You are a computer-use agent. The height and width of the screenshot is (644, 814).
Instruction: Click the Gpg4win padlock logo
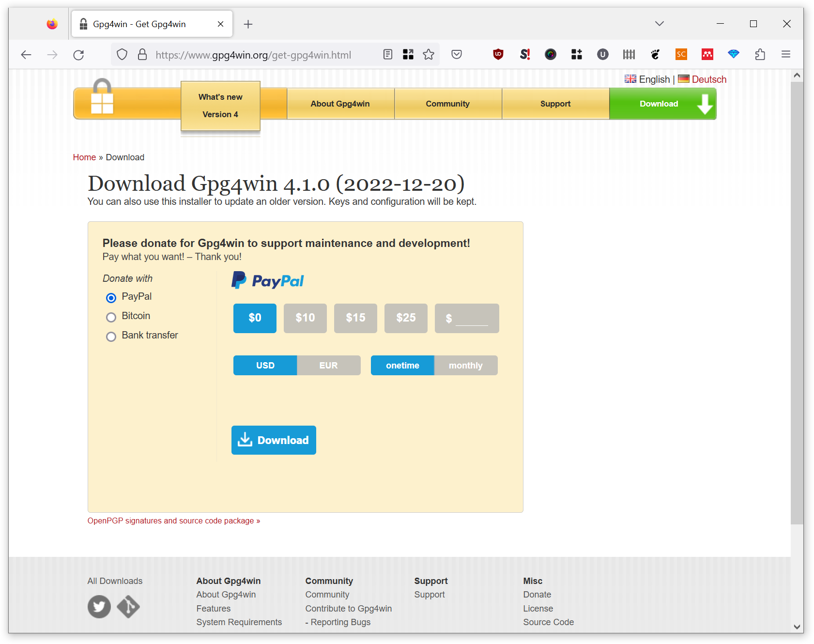[x=102, y=97]
